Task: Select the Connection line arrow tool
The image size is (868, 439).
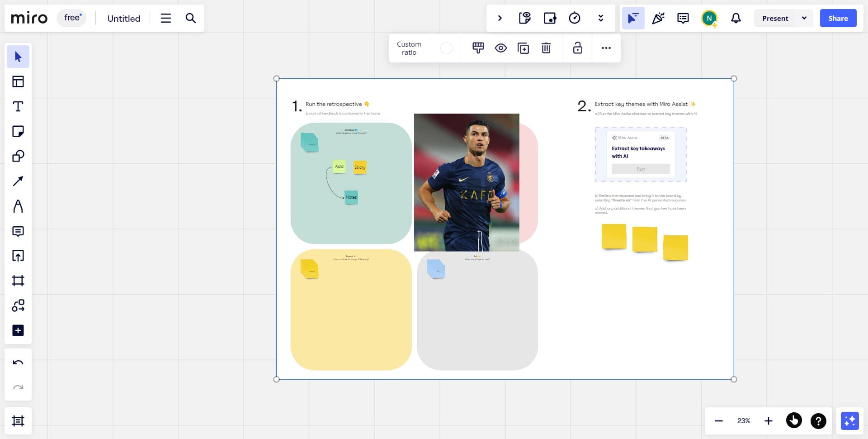Action: (18, 181)
